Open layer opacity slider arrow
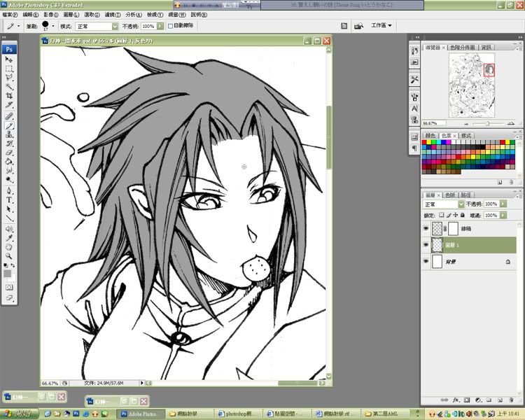This screenshot has height=420, width=525. coord(503,204)
